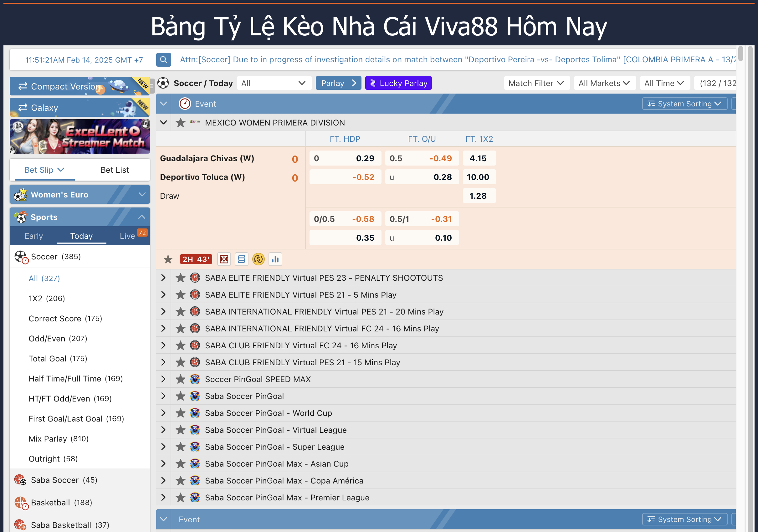758x532 pixels.
Task: Open the bar chart statistics icon
Action: (x=275, y=259)
